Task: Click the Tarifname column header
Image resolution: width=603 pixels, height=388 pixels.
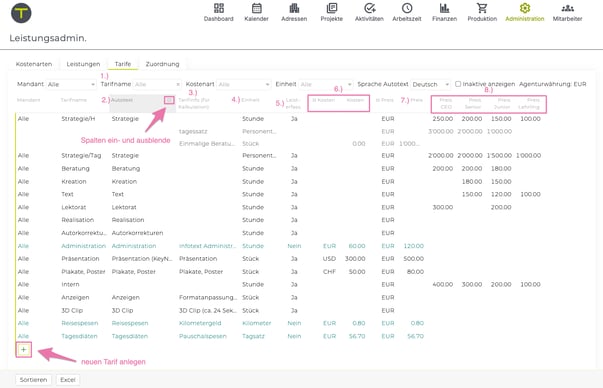Action: 73,100
